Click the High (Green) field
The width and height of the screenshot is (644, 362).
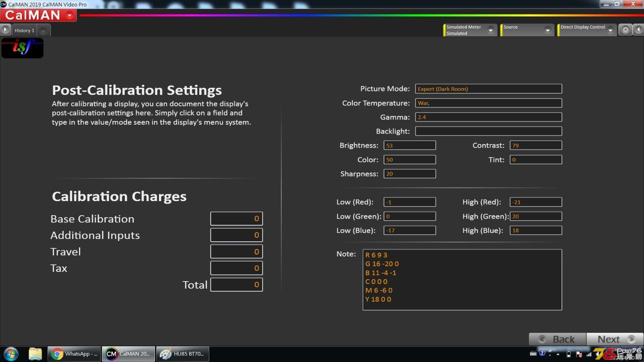536,216
